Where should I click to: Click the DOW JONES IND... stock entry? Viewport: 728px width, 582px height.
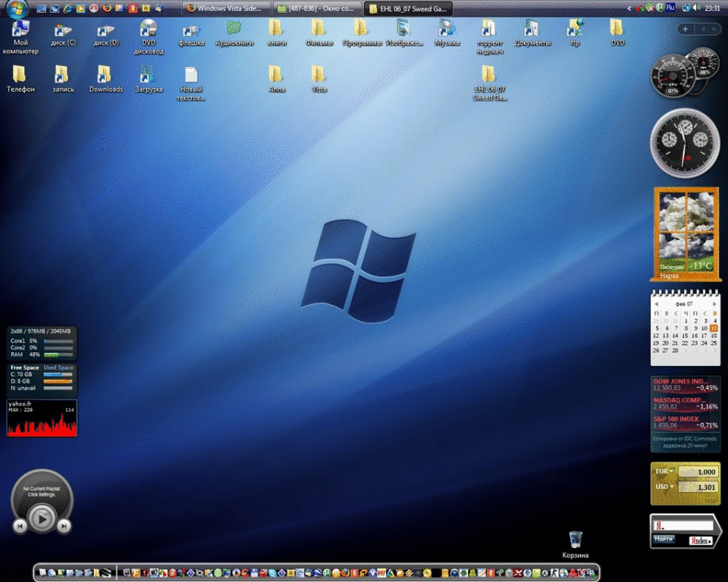686,385
